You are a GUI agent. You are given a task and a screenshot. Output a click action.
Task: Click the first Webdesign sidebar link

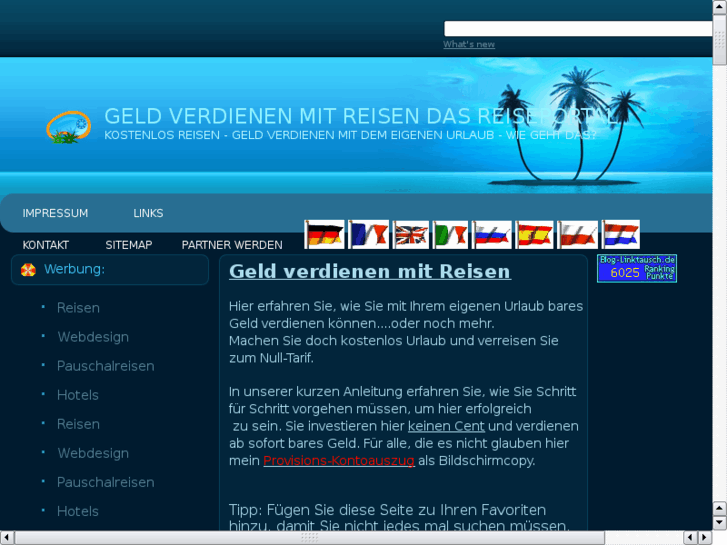click(93, 337)
